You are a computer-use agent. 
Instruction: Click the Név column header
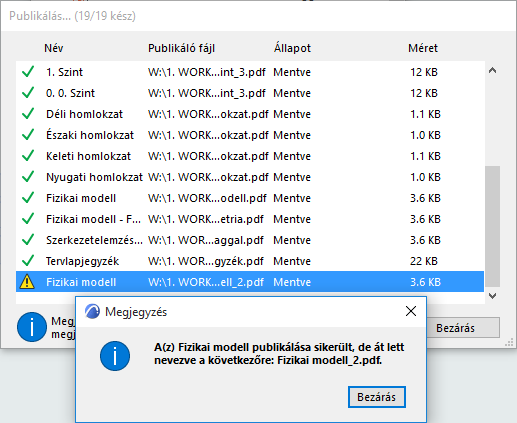[x=54, y=48]
